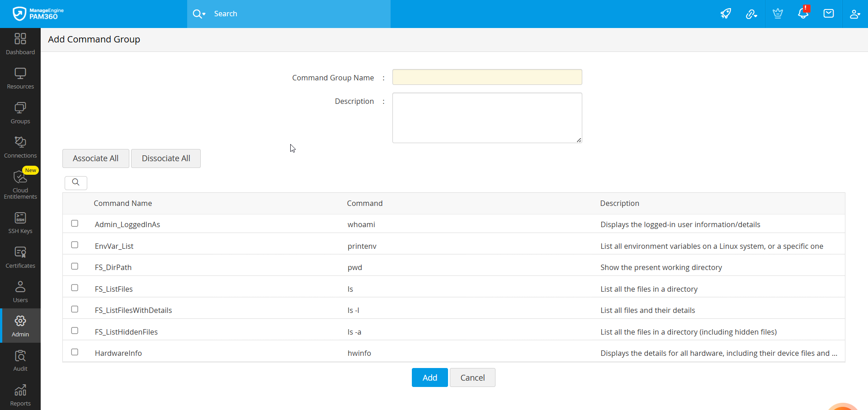Image resolution: width=868 pixels, height=410 pixels.
Task: Click the rocket icon in top bar
Action: point(726,14)
